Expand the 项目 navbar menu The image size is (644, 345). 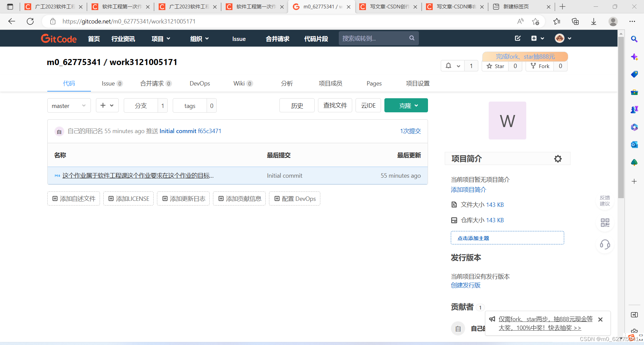(x=161, y=39)
